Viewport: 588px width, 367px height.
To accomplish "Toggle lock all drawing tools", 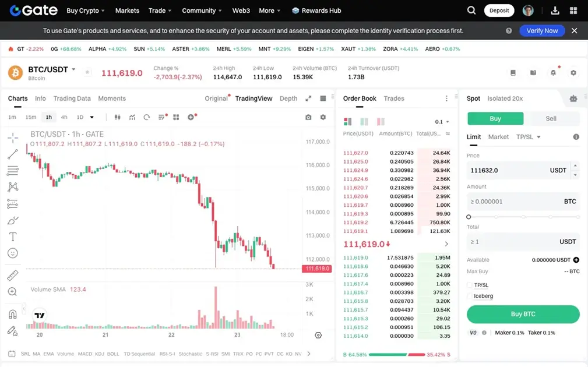I will pyautogui.click(x=13, y=331).
